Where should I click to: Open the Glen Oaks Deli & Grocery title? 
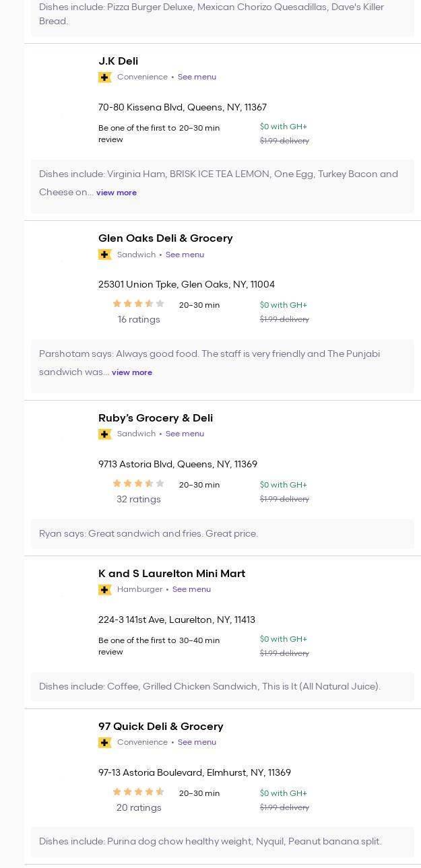coord(166,238)
